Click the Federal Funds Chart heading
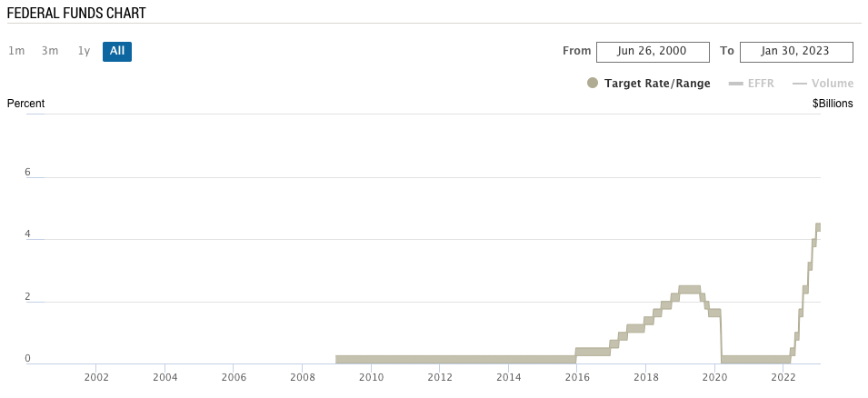Screen dimensions: 868x398 76,13
